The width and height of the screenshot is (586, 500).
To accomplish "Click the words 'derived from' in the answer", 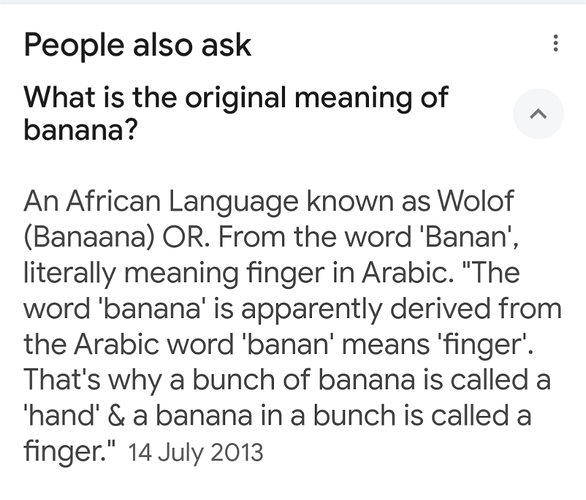I will [475, 309].
